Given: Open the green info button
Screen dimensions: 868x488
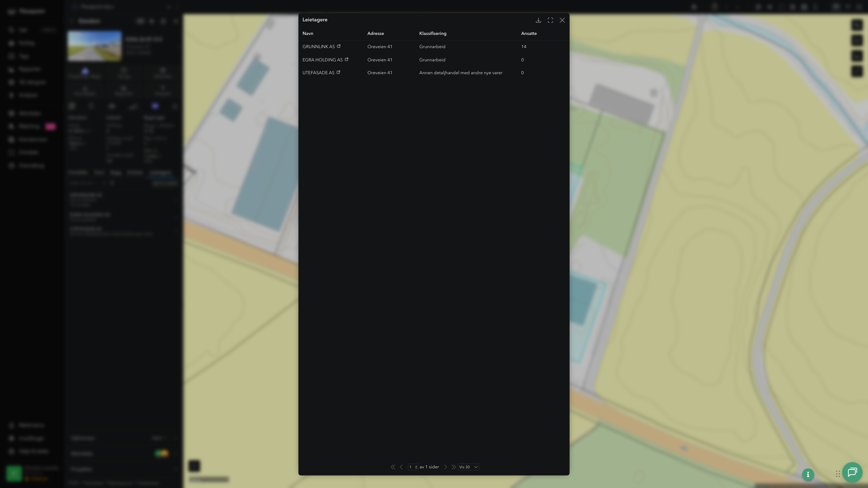Looking at the screenshot, I should [808, 474].
